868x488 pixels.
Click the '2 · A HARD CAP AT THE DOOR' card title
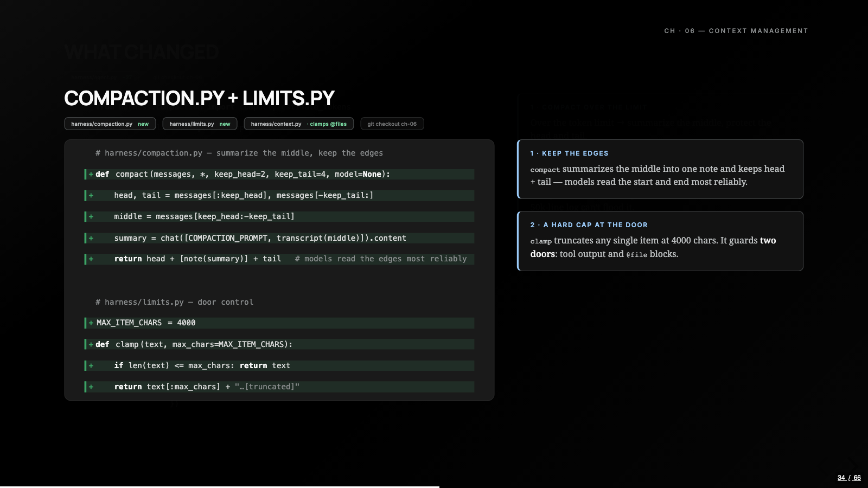589,225
